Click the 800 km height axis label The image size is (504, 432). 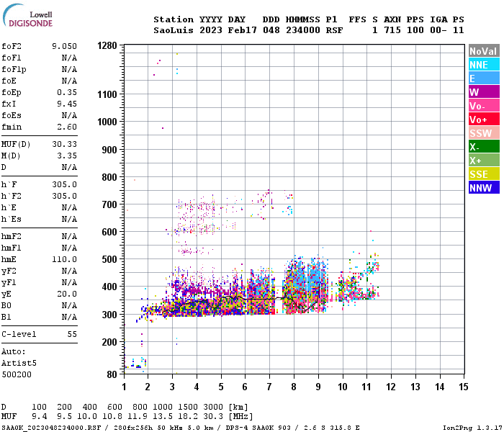coord(109,177)
